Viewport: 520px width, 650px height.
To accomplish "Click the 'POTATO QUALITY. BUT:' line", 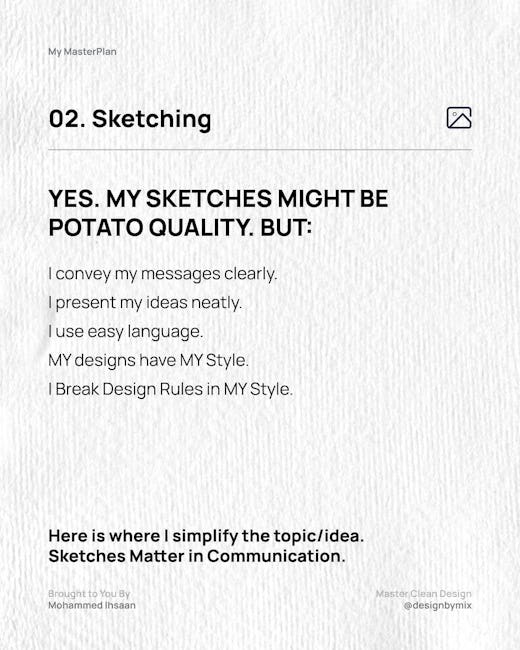I will tap(180, 228).
